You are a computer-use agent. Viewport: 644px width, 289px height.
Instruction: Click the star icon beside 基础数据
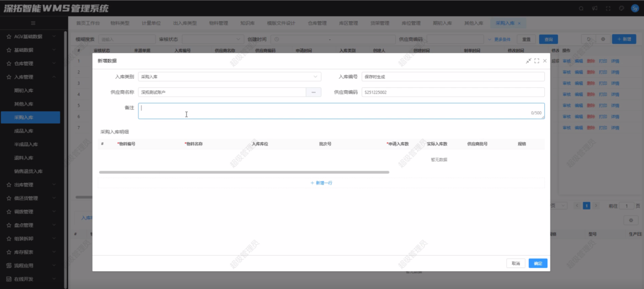pyautogui.click(x=8, y=50)
